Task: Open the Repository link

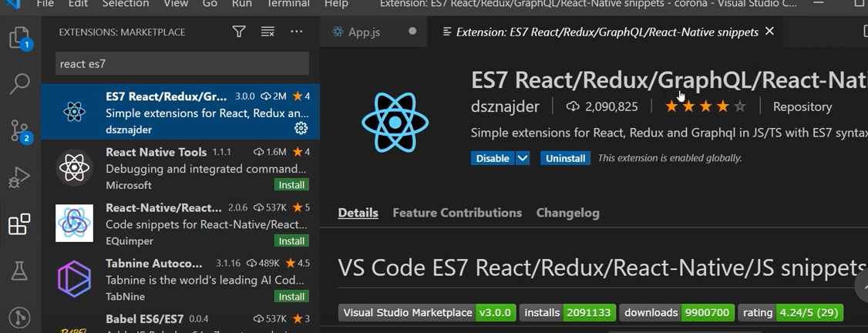Action: pyautogui.click(x=802, y=106)
